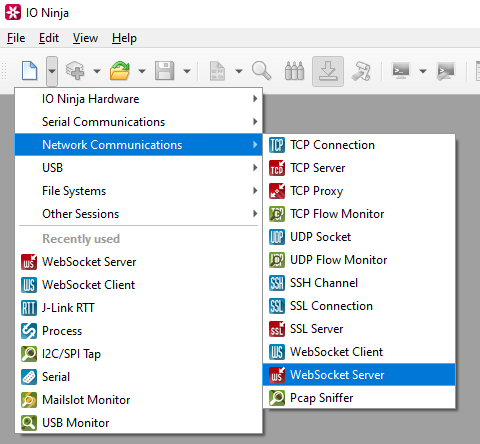Select WebSocket Client in the Network submenu
This screenshot has width=480, height=444.
[359, 352]
